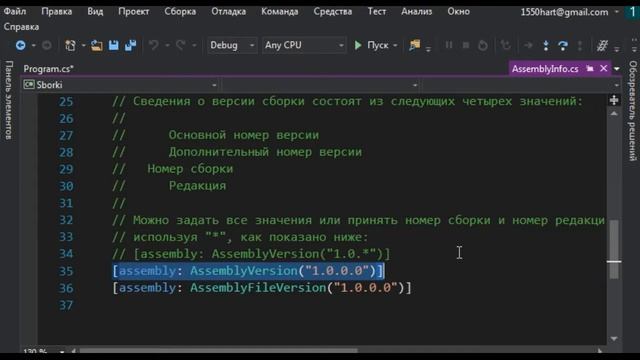The height and width of the screenshot is (360, 640).
Task: Open the Панель элементов side panel
Action: (9, 100)
